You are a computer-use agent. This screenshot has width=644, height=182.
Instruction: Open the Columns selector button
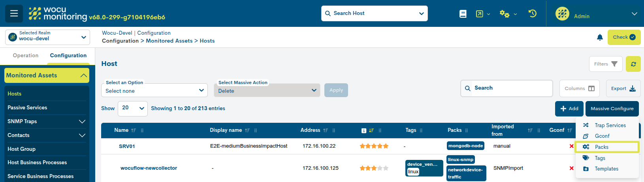(x=580, y=88)
